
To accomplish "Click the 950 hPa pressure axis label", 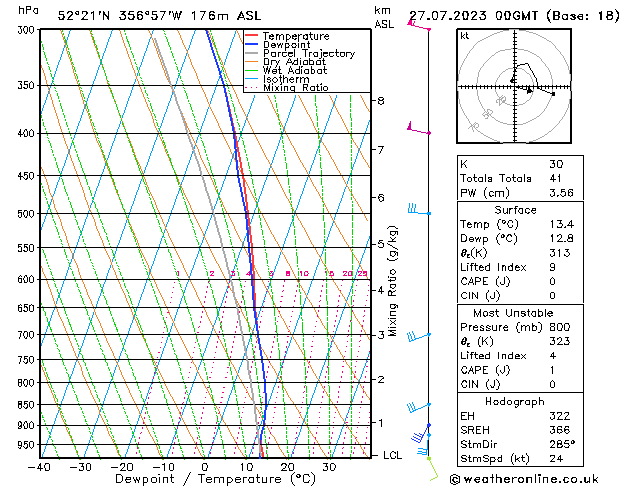I will [x=28, y=445].
